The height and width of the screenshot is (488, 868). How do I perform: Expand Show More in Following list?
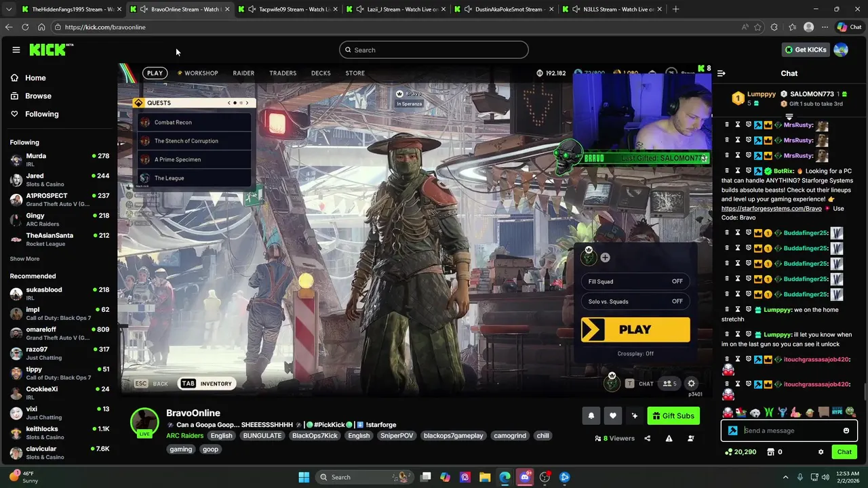tap(24, 259)
